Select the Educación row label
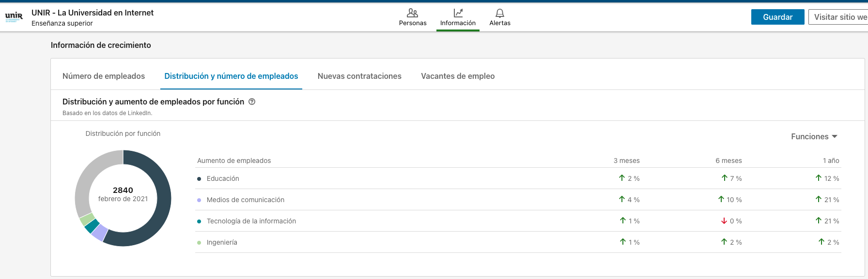The height and width of the screenshot is (279, 868). tap(223, 178)
